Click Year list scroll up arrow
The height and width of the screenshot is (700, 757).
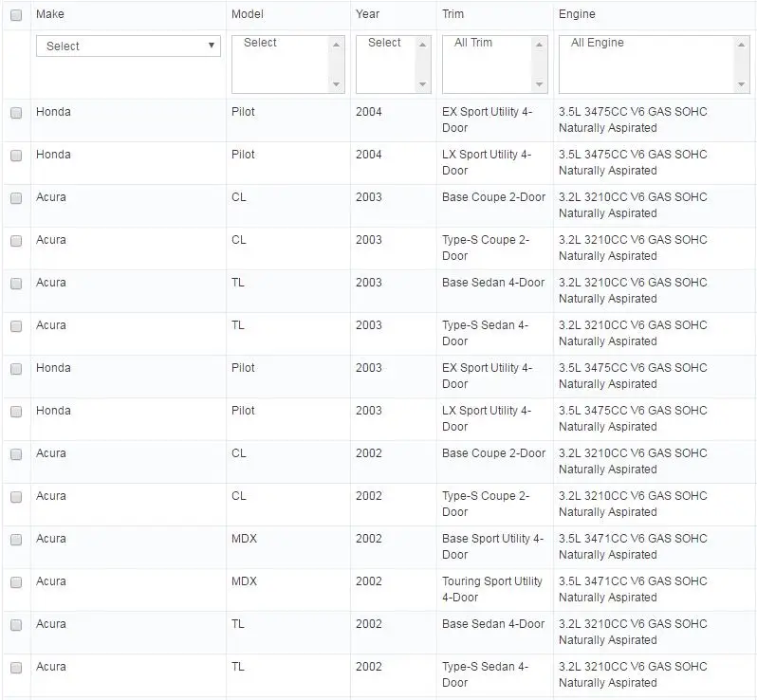tap(422, 45)
